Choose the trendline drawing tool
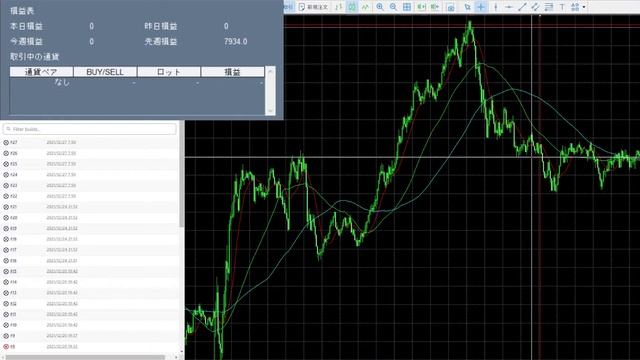Viewport: 640px width, 360px height. [x=522, y=7]
